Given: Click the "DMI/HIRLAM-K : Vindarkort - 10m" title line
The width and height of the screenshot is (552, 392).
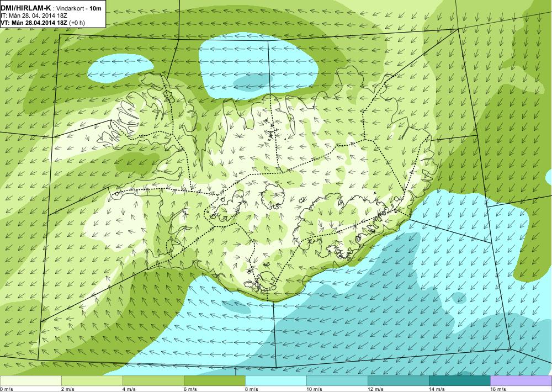Looking at the screenshot, I should pos(51,8).
